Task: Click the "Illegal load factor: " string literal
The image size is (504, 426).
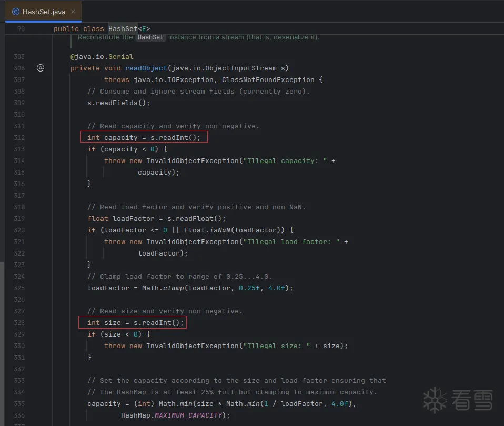Action: (291, 241)
